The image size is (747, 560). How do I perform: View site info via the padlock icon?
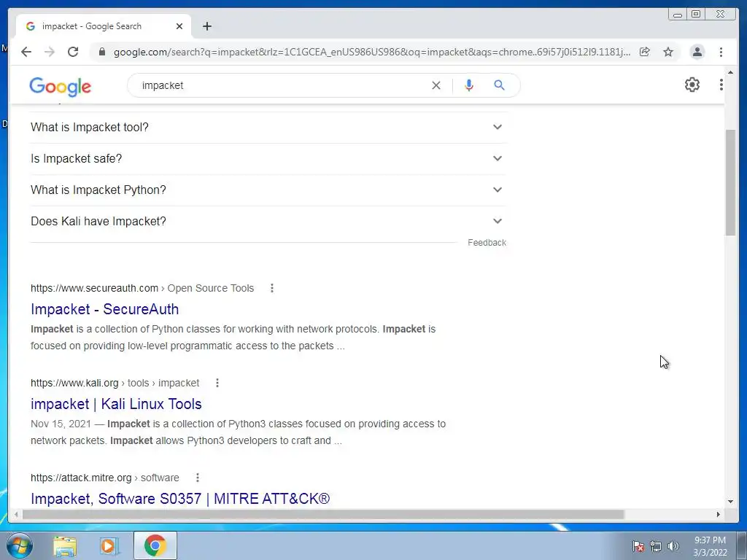(x=101, y=52)
